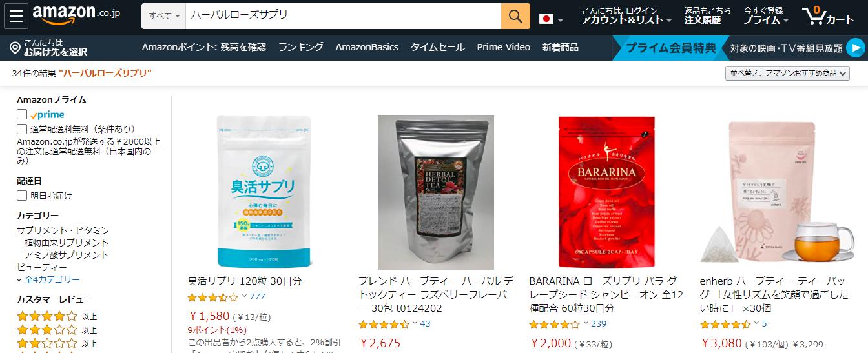868x353 pixels.
Task: Click the blue play arrow icon
Action: (855, 48)
